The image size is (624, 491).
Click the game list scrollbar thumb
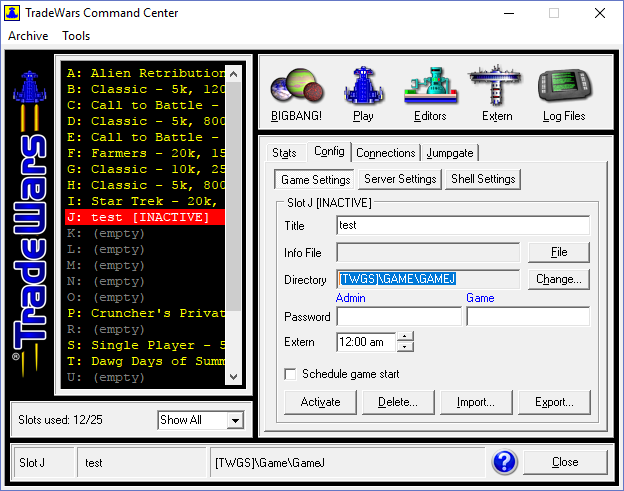(x=233, y=197)
